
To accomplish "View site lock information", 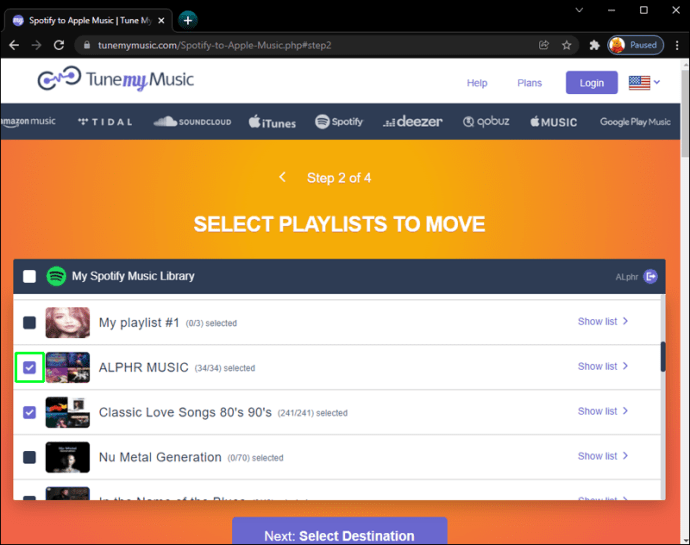I will pyautogui.click(x=87, y=45).
